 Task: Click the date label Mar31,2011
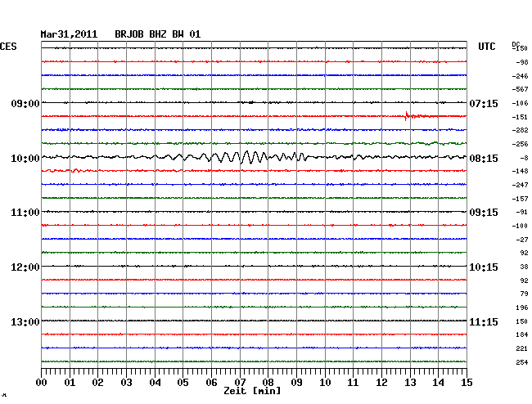[69, 34]
